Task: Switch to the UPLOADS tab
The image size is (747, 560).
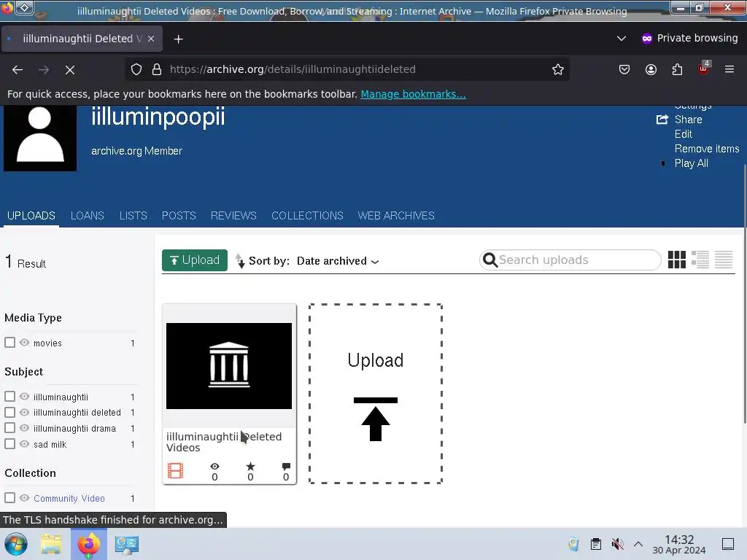Action: [x=31, y=216]
